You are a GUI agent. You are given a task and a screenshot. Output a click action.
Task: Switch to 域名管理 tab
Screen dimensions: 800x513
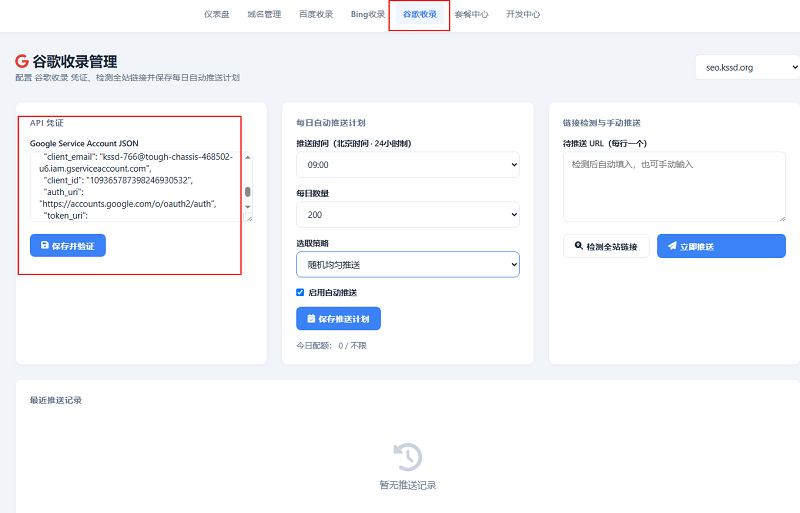pyautogui.click(x=264, y=14)
